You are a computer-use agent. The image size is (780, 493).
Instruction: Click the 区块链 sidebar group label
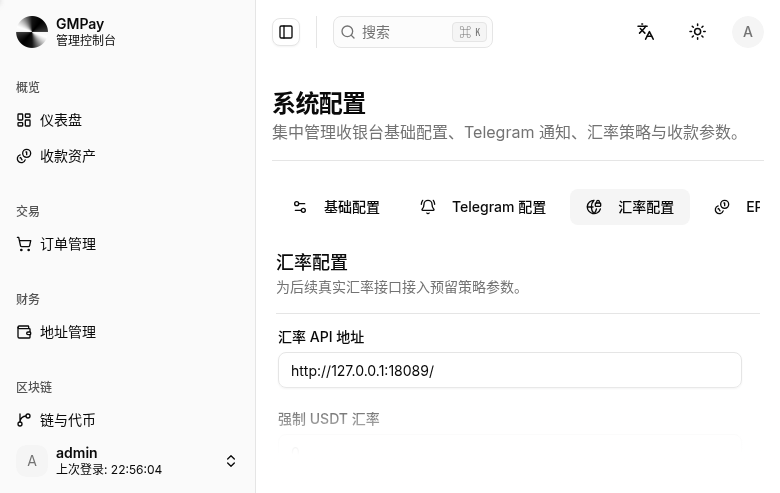tap(34, 387)
